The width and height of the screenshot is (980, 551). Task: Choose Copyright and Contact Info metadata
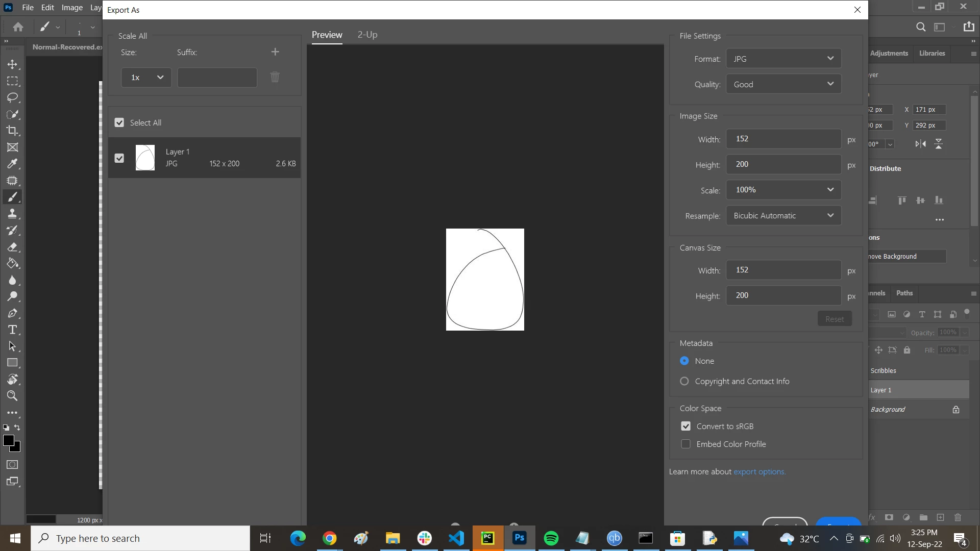[x=684, y=381]
